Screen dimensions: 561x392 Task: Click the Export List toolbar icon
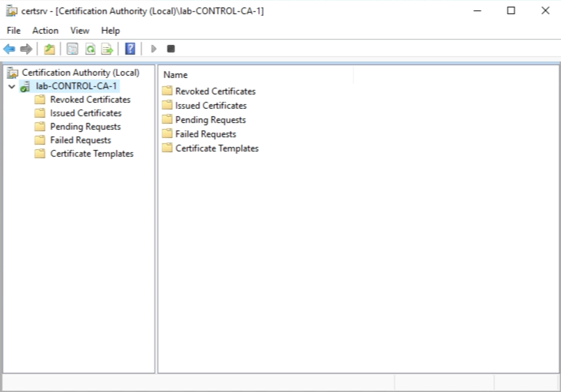coord(107,49)
